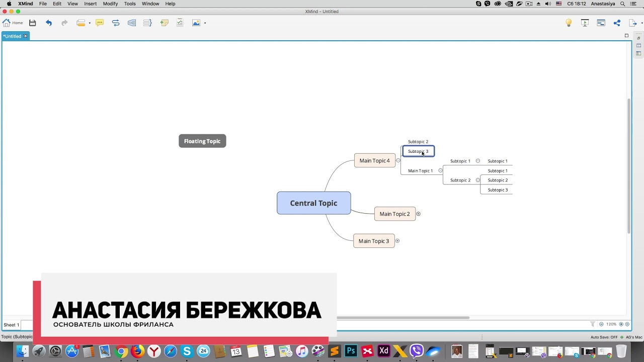
Task: Open the Help menu
Action: click(x=171, y=4)
